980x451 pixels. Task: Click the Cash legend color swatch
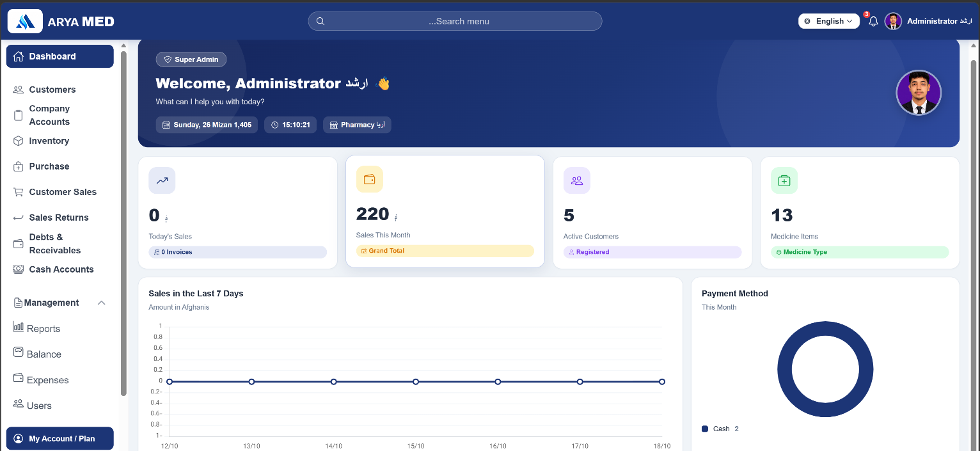click(705, 429)
